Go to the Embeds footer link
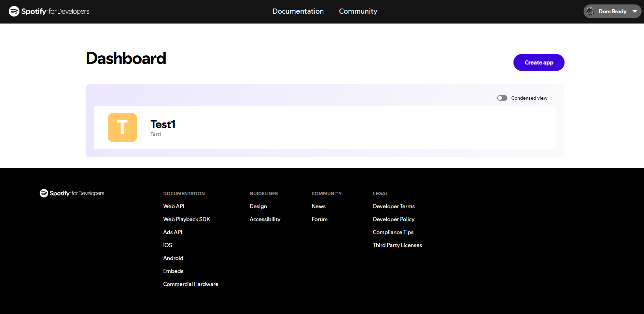This screenshot has height=314, width=644. pos(173,271)
